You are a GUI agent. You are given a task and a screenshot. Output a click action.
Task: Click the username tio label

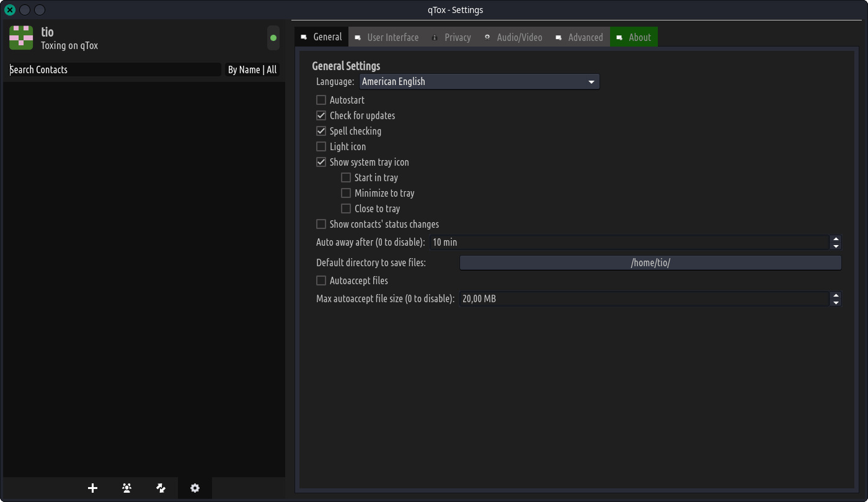(x=47, y=32)
